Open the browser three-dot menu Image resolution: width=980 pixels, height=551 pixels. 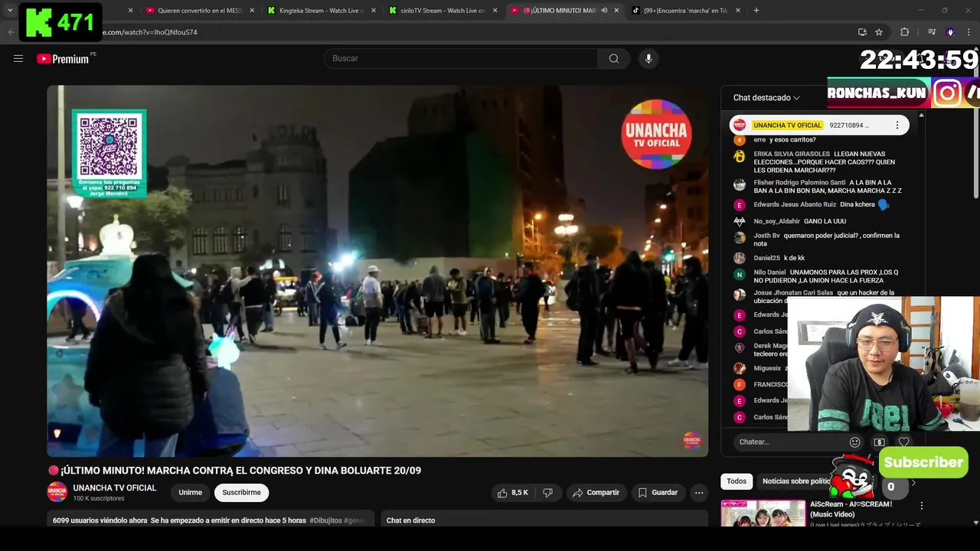pyautogui.click(x=969, y=32)
